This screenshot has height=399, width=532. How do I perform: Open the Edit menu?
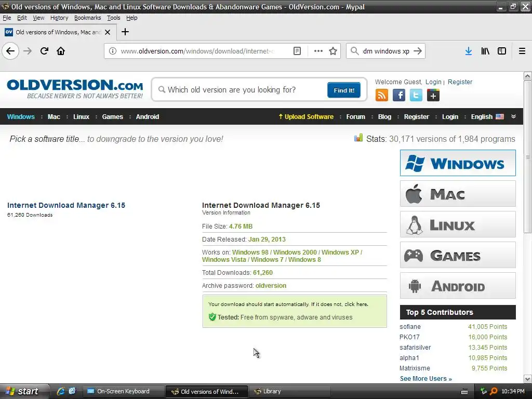(22, 18)
